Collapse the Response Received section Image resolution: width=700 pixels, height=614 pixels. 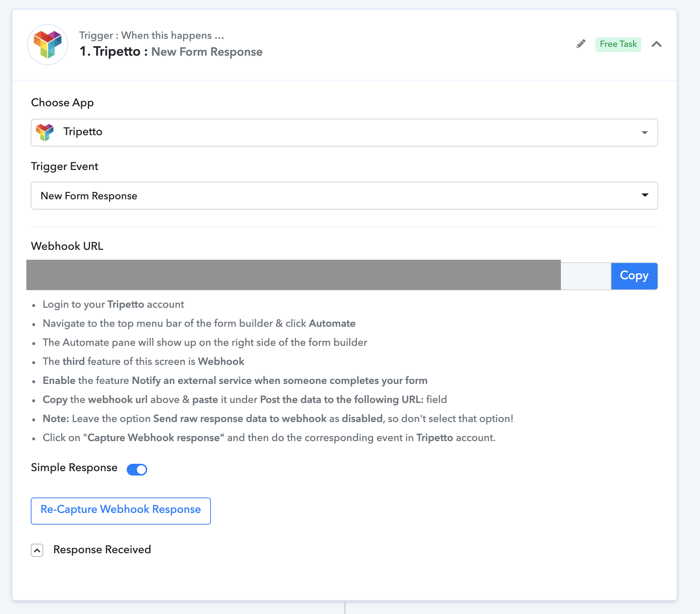[x=37, y=550]
